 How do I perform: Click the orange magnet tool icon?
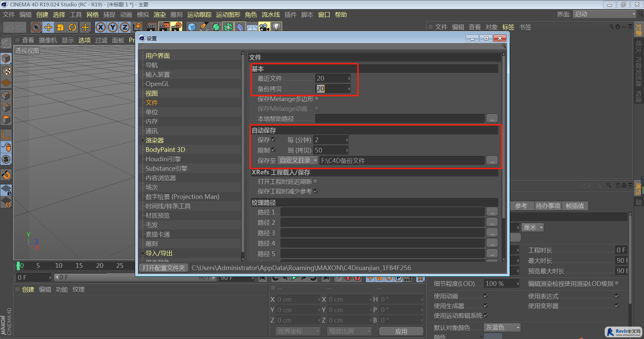pos(6,175)
